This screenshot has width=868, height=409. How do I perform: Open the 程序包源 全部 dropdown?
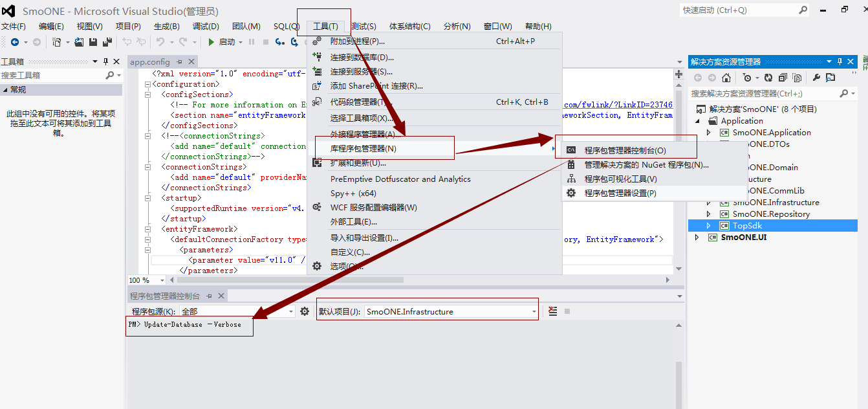(292, 312)
